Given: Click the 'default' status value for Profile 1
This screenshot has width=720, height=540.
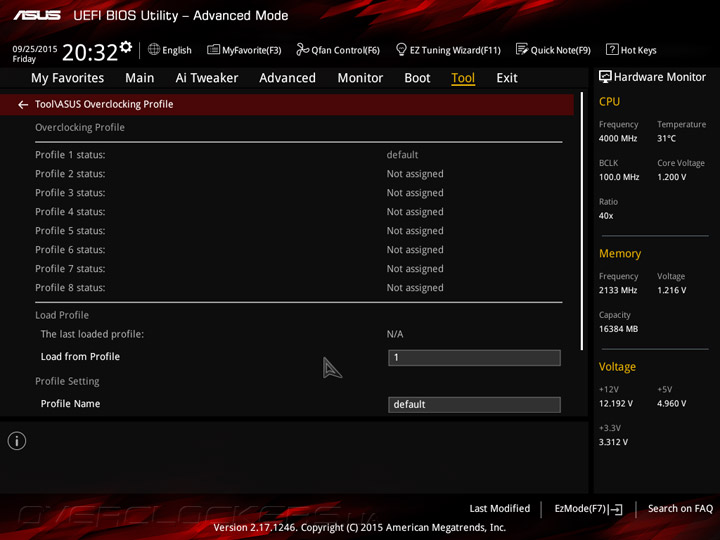Looking at the screenshot, I should click(402, 155).
